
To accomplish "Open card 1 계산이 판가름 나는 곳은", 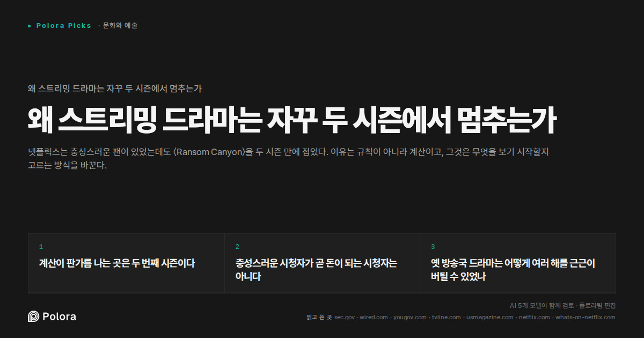I will [x=126, y=263].
